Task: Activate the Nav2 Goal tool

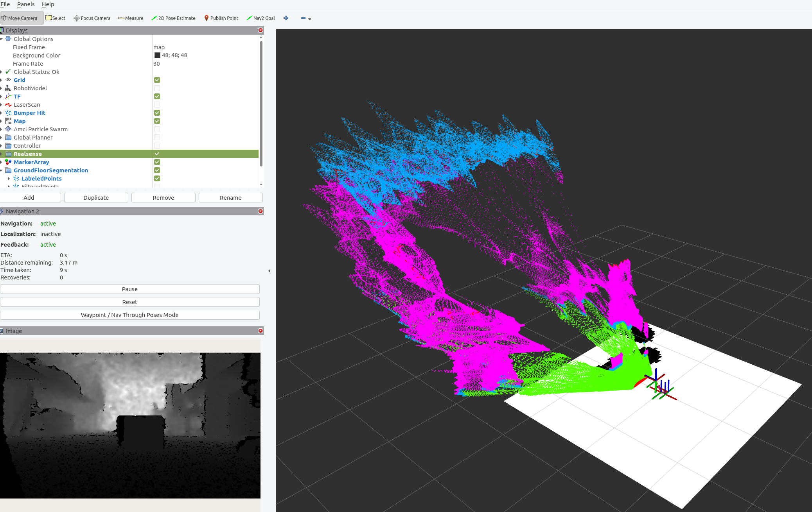Action: [260, 18]
